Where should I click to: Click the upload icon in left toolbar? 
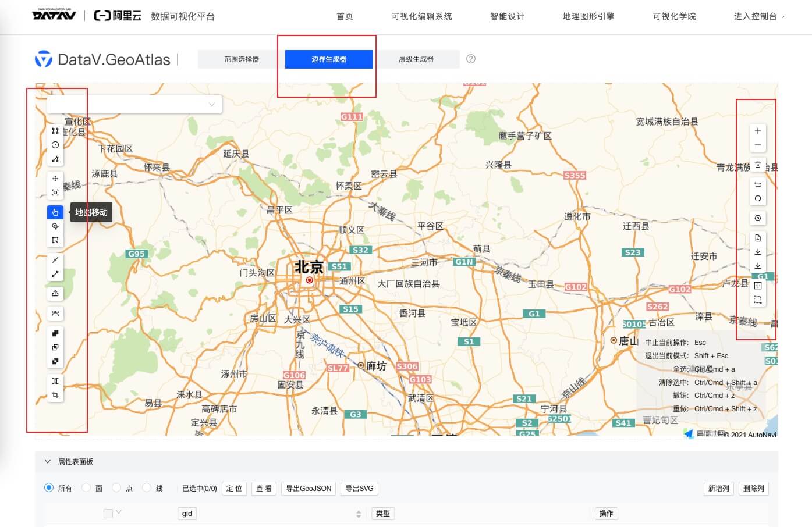[x=55, y=294]
